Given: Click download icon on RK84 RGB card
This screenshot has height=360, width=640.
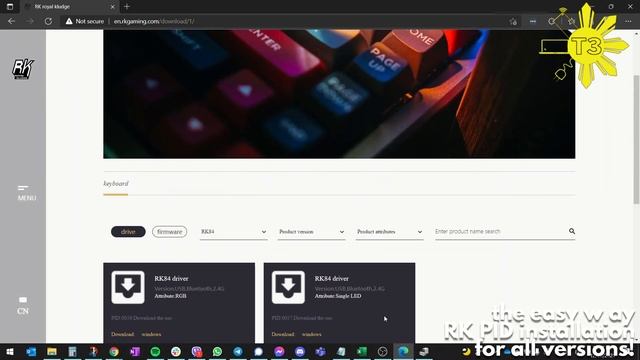Looking at the screenshot, I should pyautogui.click(x=128, y=287).
